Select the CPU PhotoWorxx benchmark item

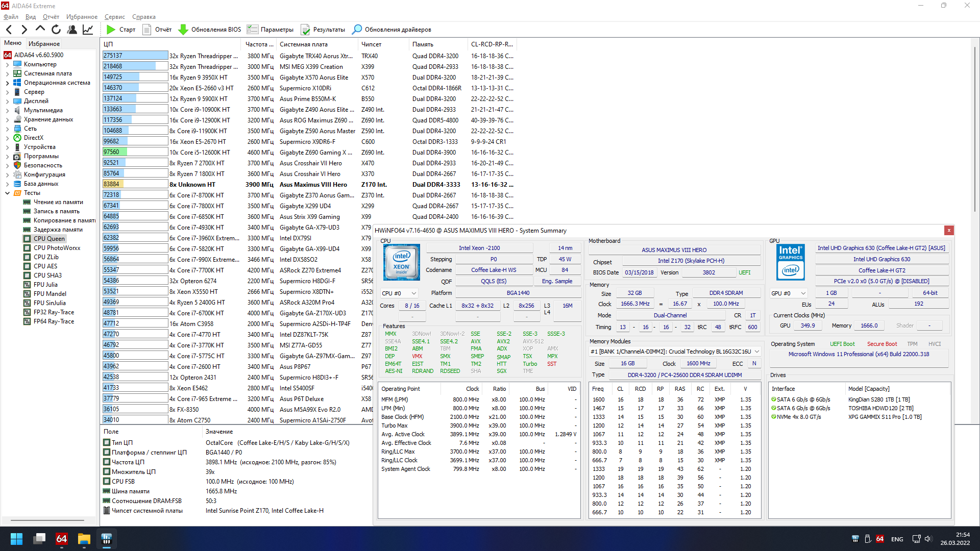pos(57,248)
